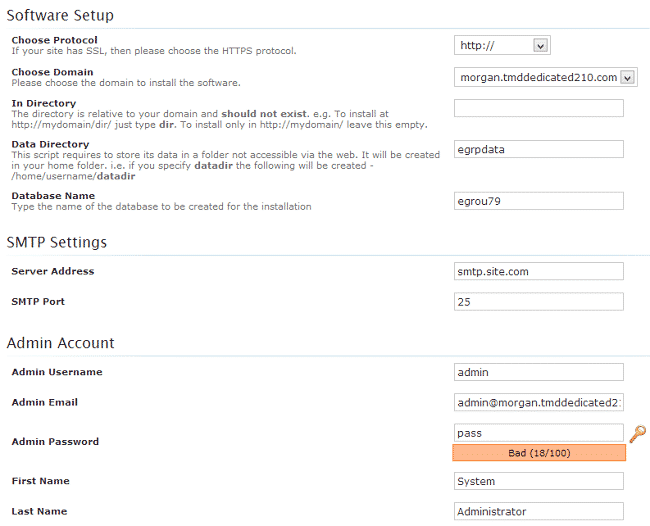Open the Choose Protocol dropdown

coord(502,45)
